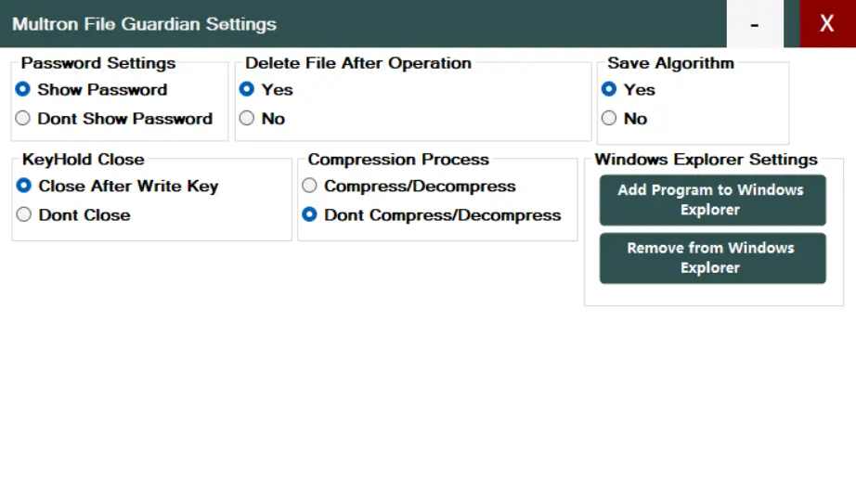Viewport: 856px width, 504px height.
Task: Click Add Program to Windows Explorer button
Action: point(712,200)
